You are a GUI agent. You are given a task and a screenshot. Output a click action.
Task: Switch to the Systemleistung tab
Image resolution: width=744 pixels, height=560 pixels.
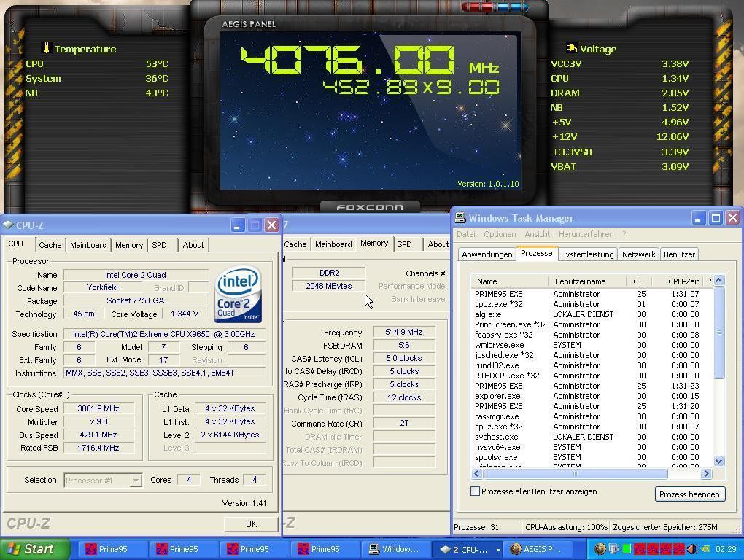[587, 254]
